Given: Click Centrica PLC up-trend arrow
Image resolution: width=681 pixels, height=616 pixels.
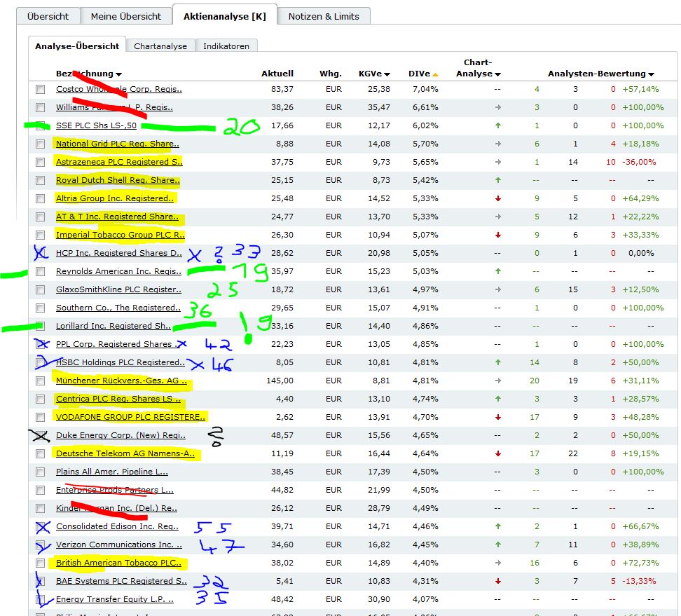Looking at the screenshot, I should point(497,399).
